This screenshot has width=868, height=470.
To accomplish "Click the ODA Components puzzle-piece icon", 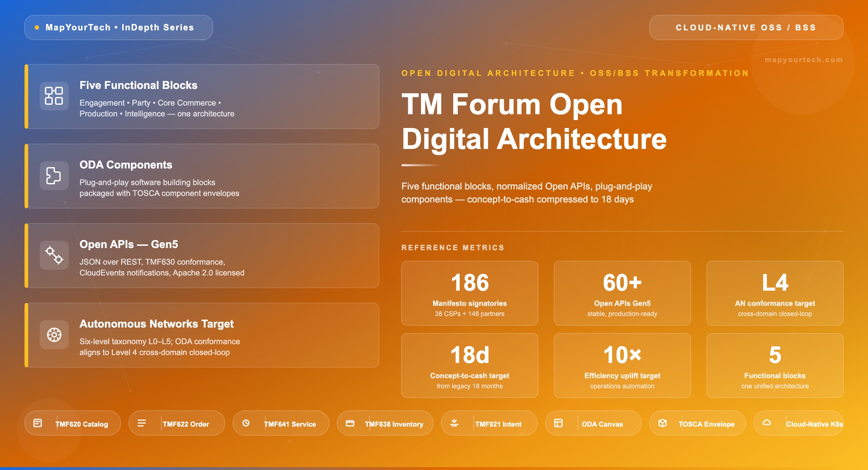I will (x=54, y=175).
